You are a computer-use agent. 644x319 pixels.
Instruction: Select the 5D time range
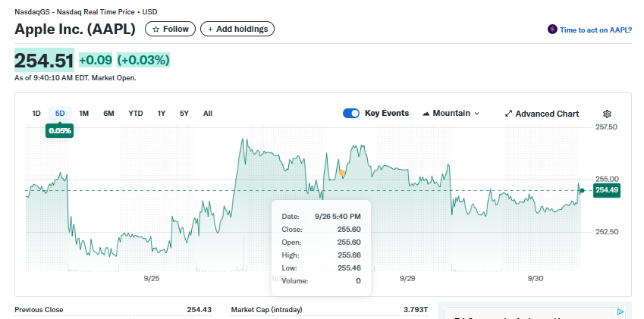click(x=60, y=113)
